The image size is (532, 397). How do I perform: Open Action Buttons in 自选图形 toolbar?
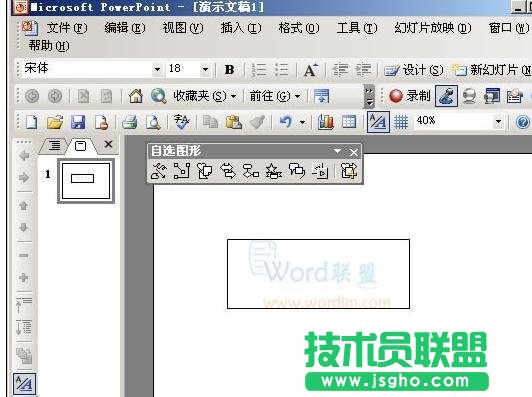[320, 171]
